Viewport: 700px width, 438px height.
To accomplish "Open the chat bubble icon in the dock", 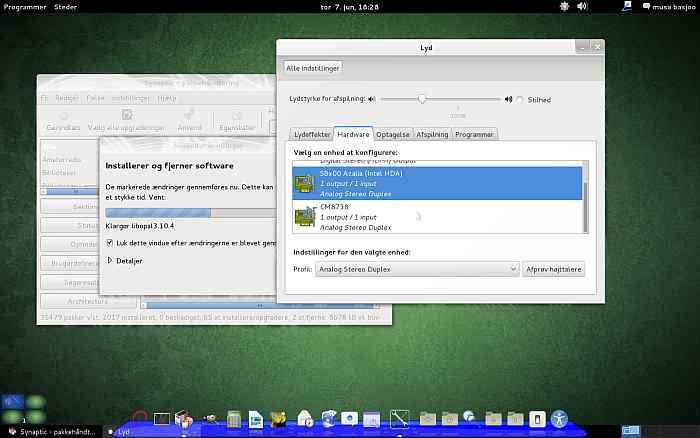I will point(350,419).
